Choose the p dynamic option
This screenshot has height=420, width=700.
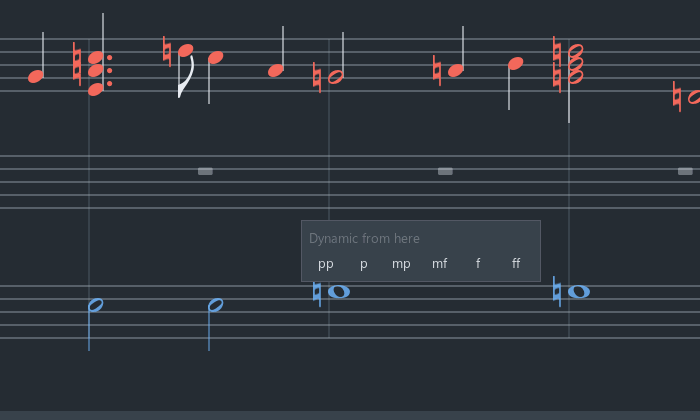(363, 264)
